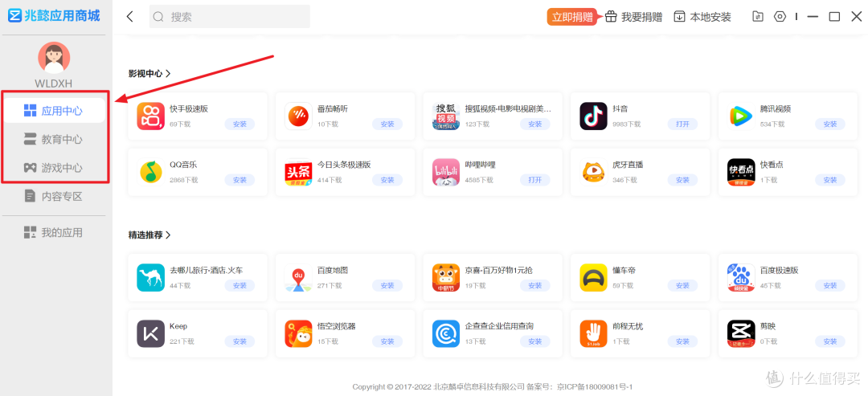Viewport: 868px width, 396px height.
Task: Open the Baidu Maps app icon
Action: [298, 278]
